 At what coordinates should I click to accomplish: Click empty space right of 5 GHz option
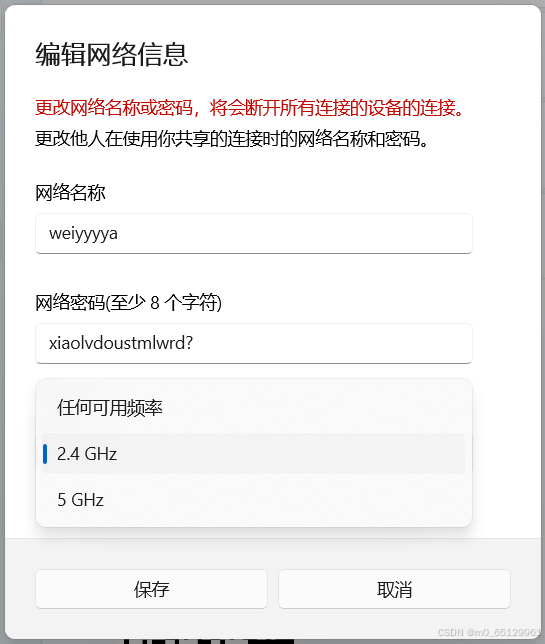(x=283, y=499)
